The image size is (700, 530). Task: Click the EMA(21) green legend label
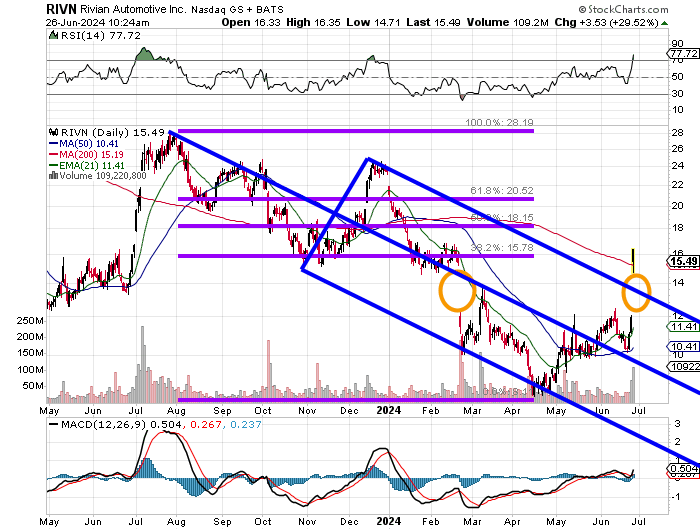point(92,166)
